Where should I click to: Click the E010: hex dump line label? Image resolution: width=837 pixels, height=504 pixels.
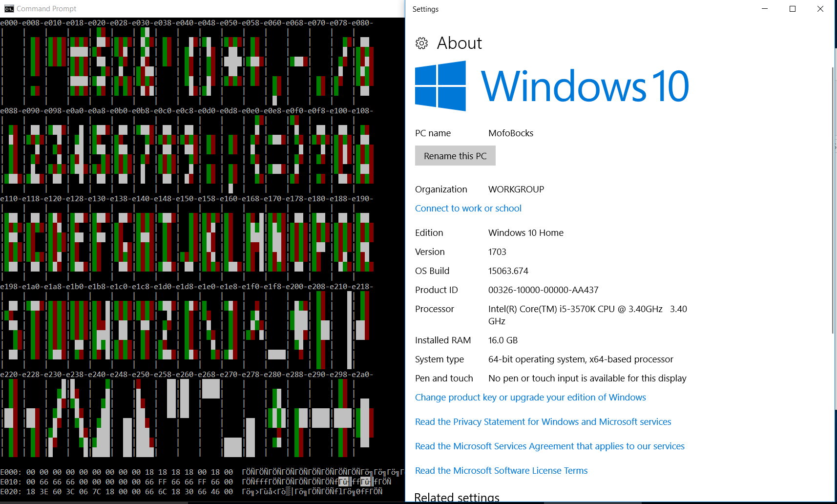pyautogui.click(x=11, y=482)
